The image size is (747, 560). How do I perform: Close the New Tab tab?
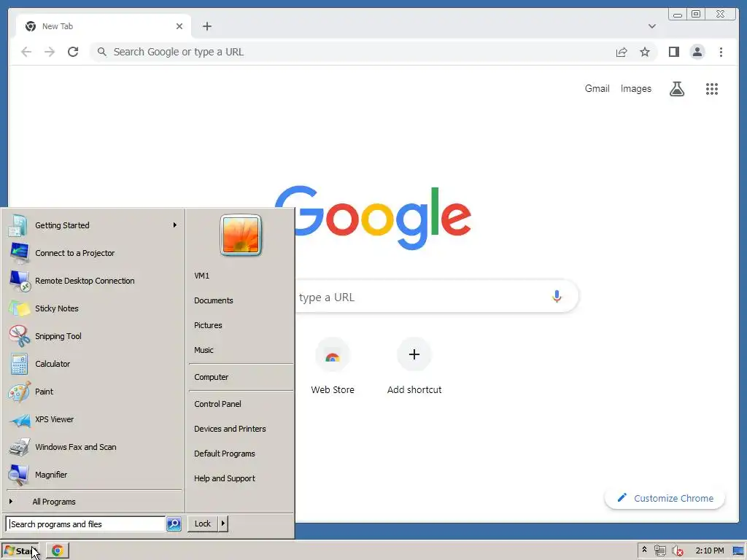click(x=179, y=26)
